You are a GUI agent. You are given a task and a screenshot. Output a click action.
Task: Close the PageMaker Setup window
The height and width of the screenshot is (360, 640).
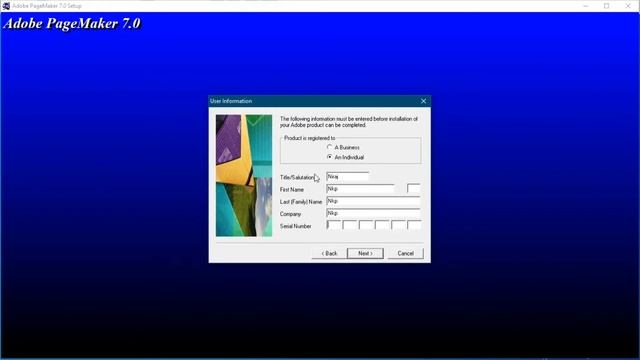click(x=628, y=6)
